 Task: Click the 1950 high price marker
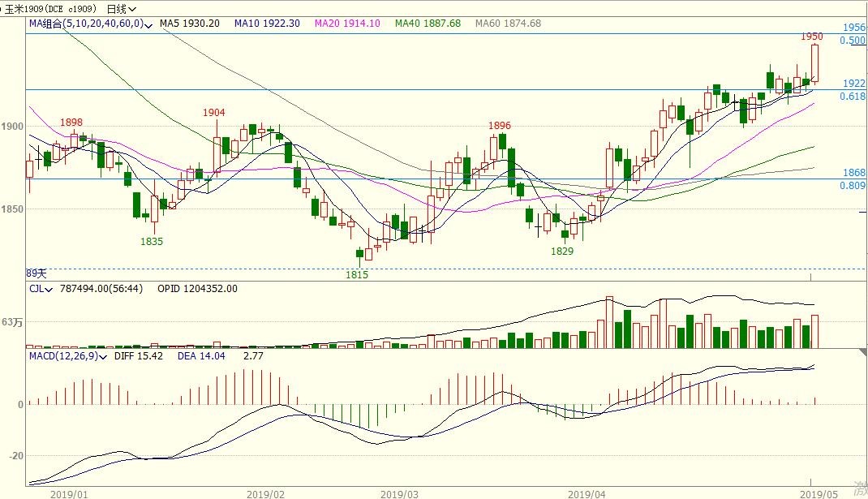pyautogui.click(x=812, y=37)
